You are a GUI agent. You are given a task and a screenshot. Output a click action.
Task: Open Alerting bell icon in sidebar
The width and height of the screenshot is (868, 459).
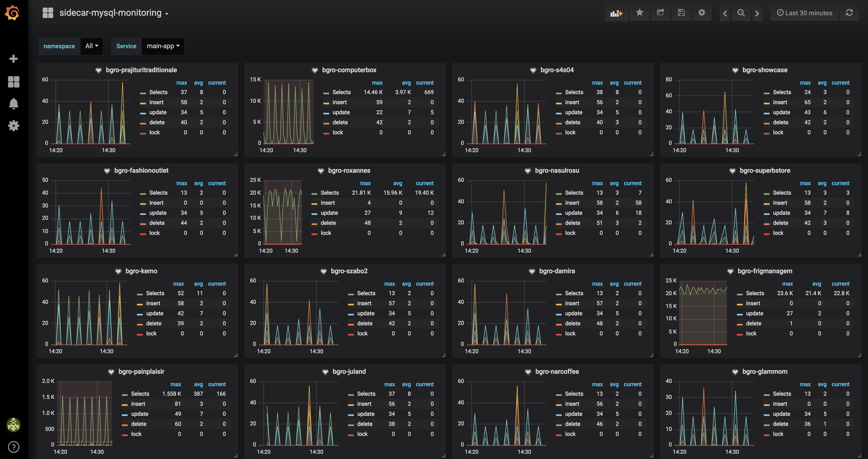coord(13,103)
